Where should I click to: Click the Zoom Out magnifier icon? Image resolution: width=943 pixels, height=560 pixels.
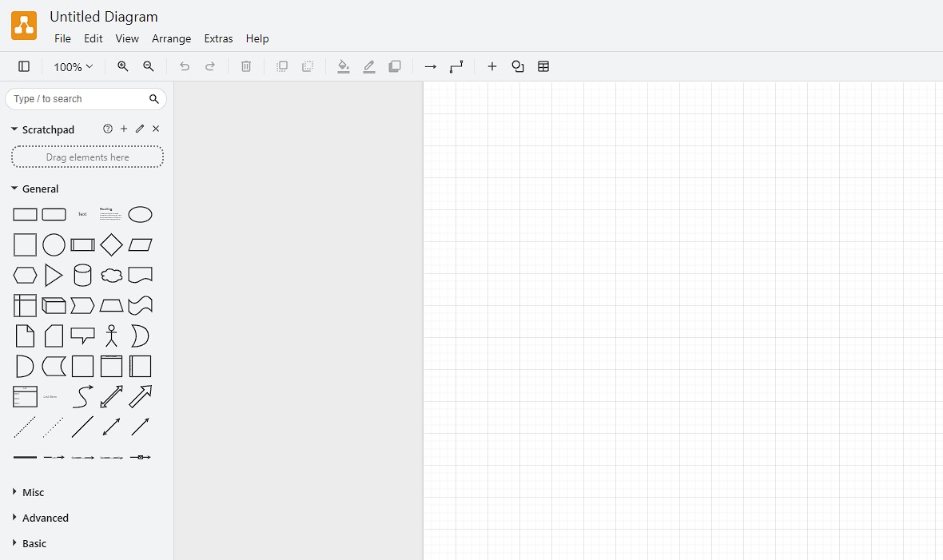pyautogui.click(x=149, y=67)
